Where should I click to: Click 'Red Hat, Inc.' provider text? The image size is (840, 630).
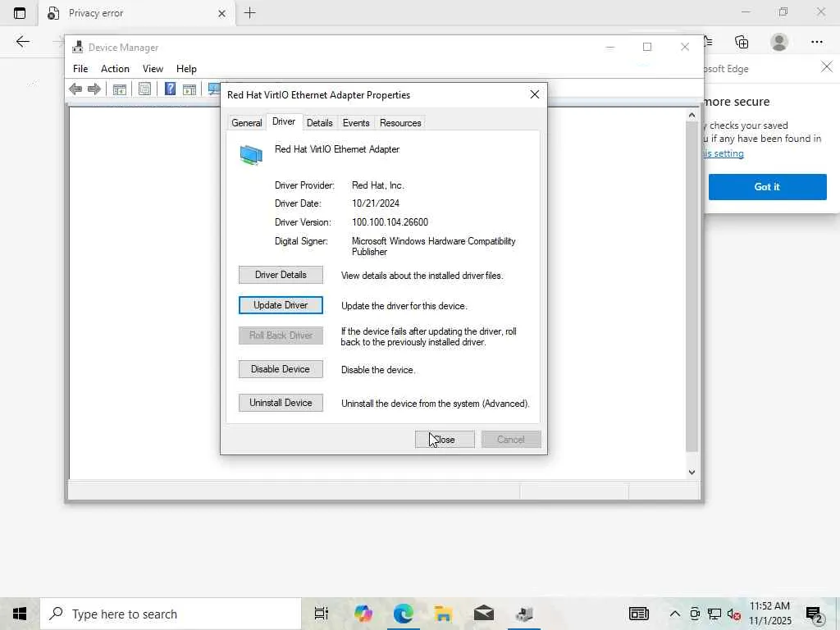pyautogui.click(x=378, y=185)
